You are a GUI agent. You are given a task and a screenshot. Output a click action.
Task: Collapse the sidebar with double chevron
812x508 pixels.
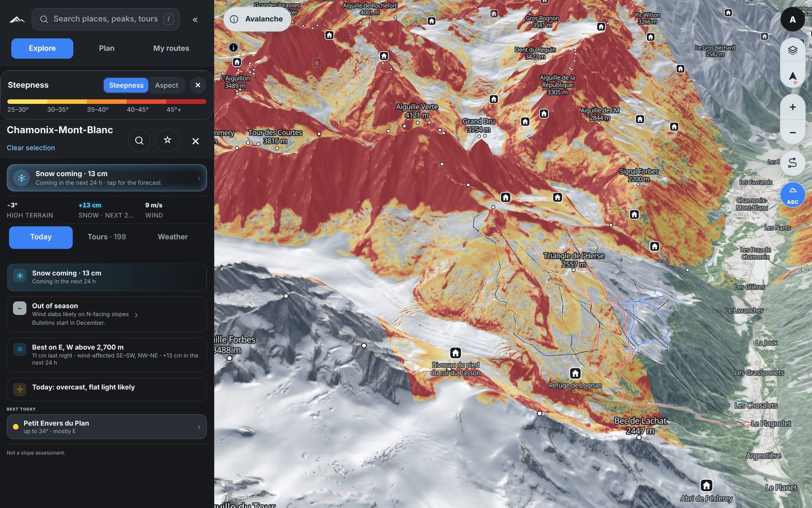point(195,19)
